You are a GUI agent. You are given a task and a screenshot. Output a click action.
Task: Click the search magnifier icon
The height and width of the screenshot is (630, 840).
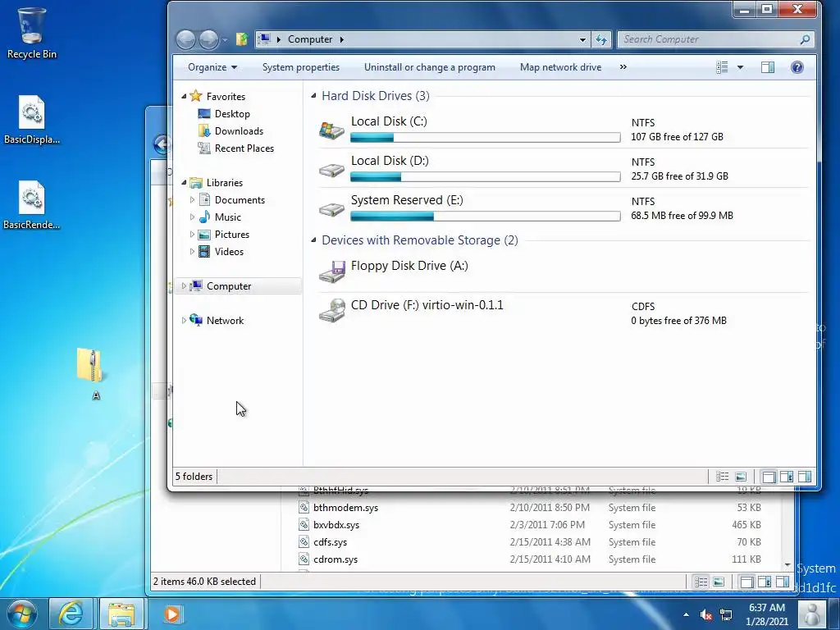[804, 39]
